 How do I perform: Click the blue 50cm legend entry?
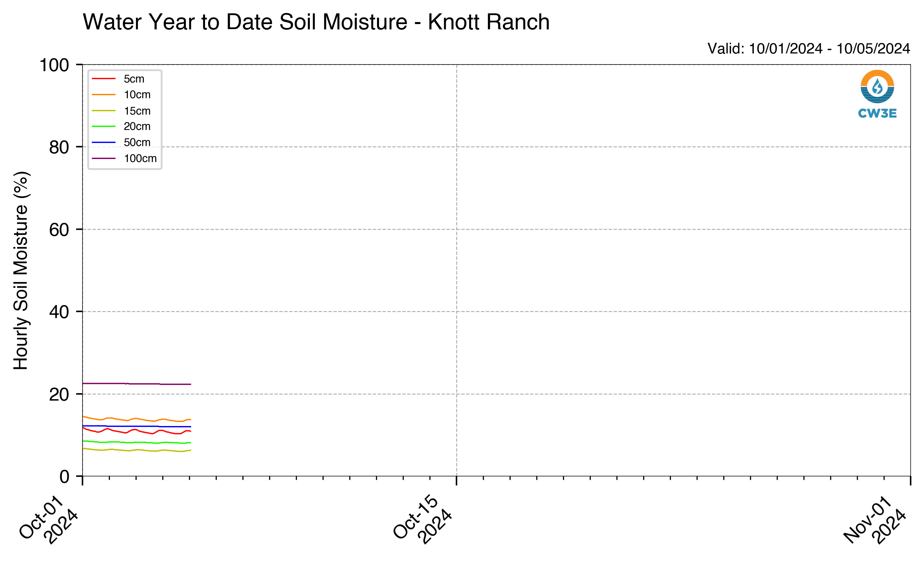[x=121, y=142]
